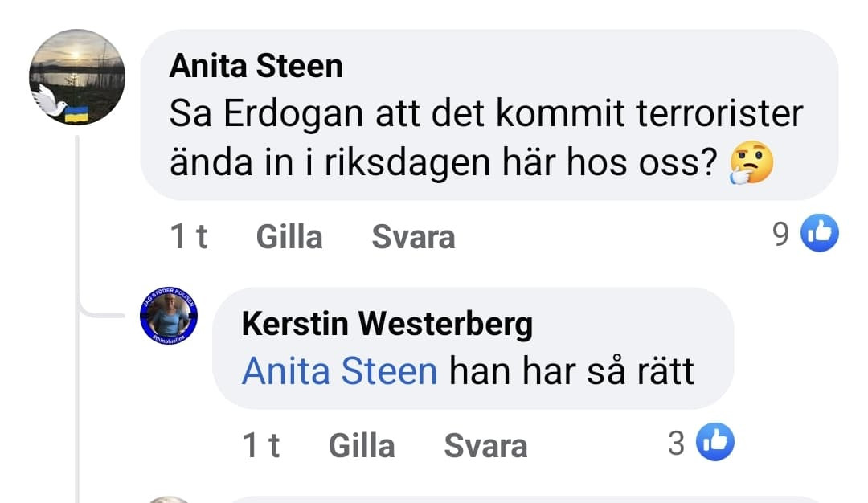Open the reactions count showing 3
The width and height of the screenshot is (868, 503).
(x=677, y=443)
